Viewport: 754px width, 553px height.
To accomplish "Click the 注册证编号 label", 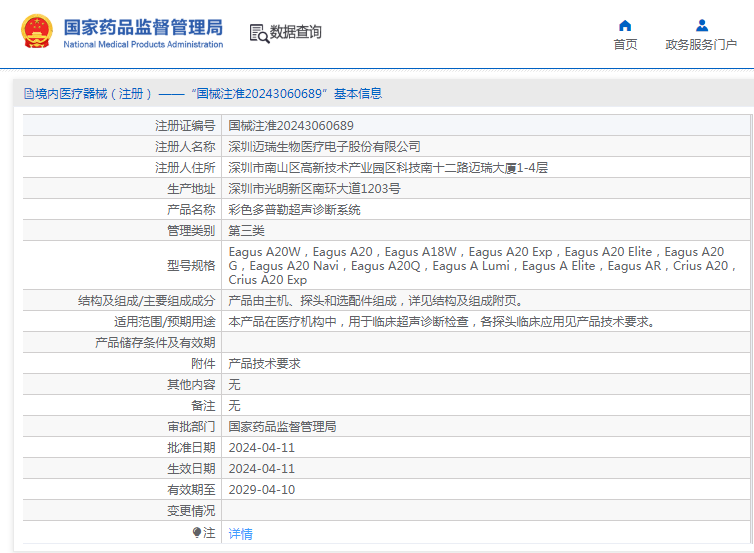I will pos(185,126).
